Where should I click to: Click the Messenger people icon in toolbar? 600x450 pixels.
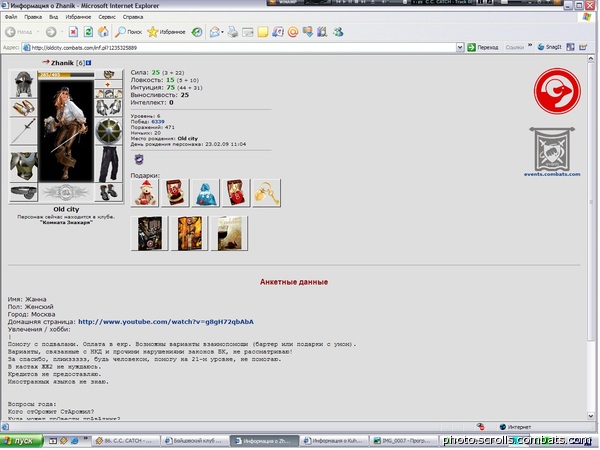pyautogui.click(x=338, y=32)
